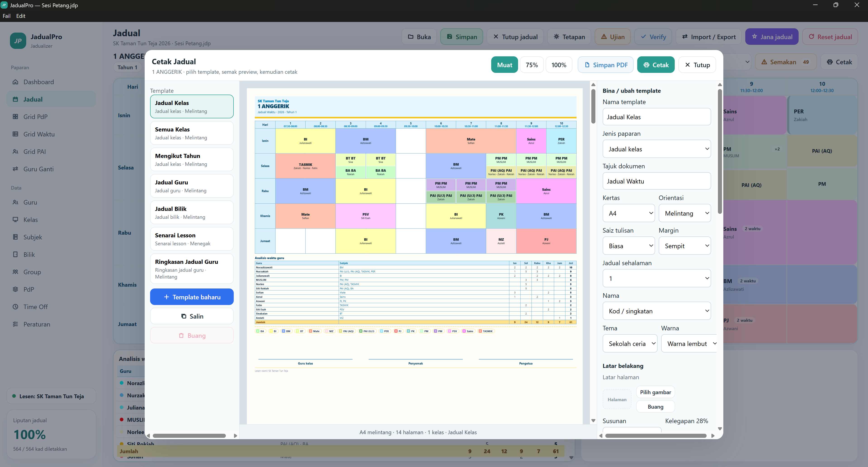Click the JadualPro JP logo

(18, 41)
